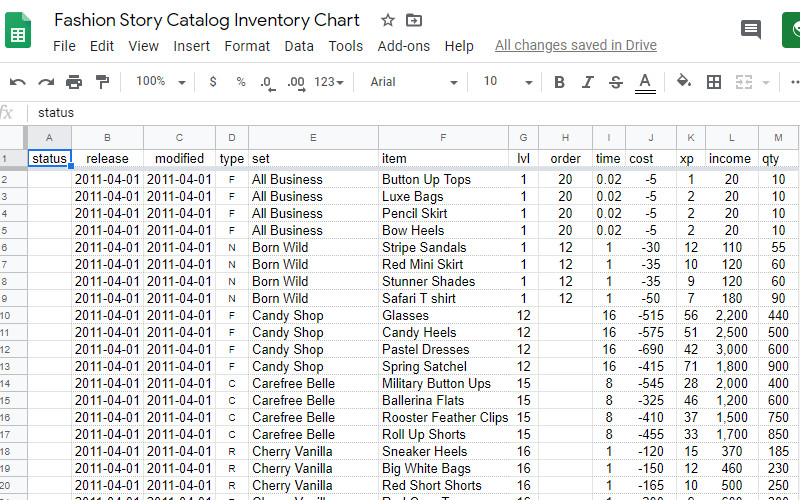The width and height of the screenshot is (800, 500).
Task: Toggle strikethrough formatting
Action: [615, 82]
